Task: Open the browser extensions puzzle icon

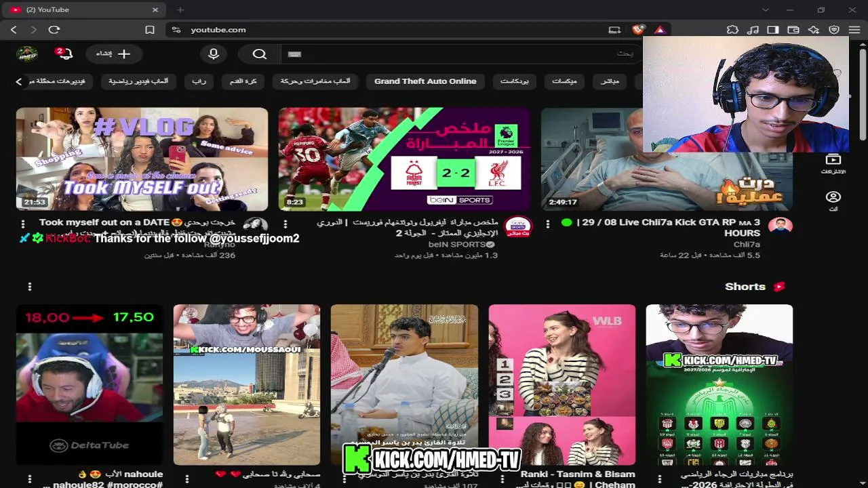Action: click(x=732, y=30)
